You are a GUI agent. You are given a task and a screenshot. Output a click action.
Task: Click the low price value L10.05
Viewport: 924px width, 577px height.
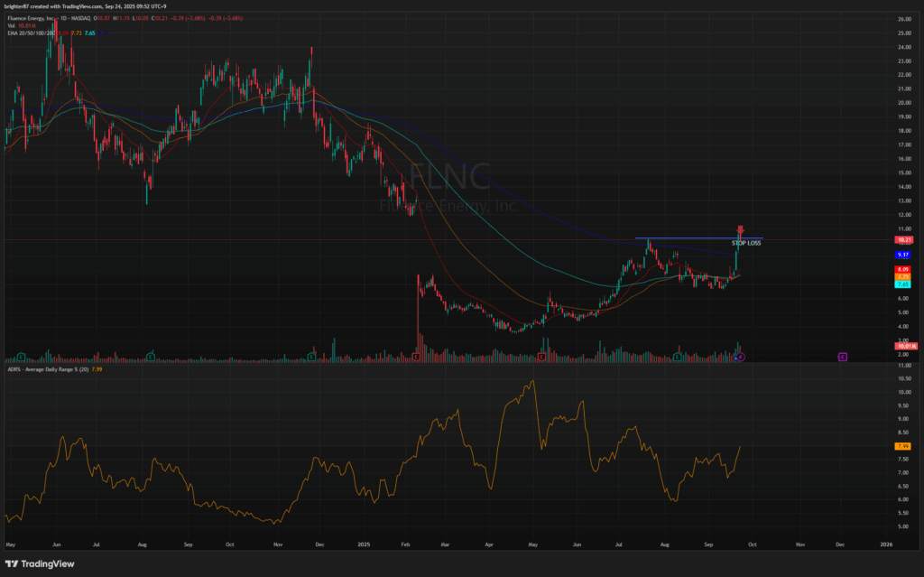click(x=141, y=18)
